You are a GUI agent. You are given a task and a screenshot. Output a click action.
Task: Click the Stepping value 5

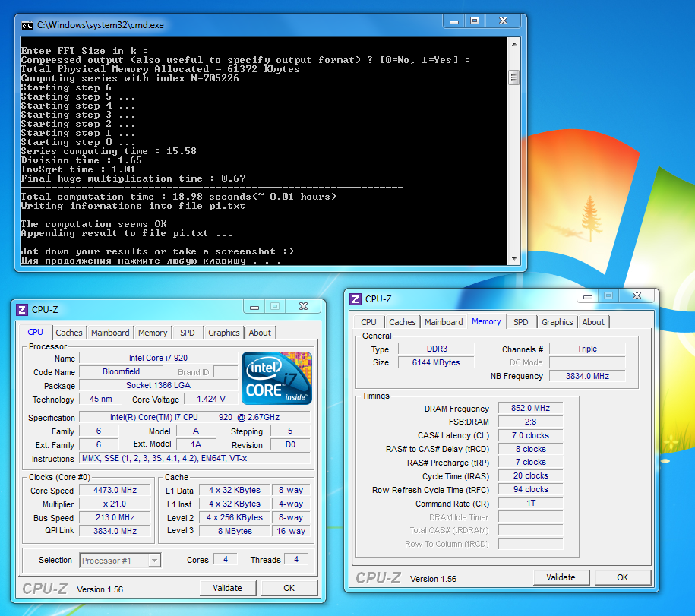coord(290,431)
